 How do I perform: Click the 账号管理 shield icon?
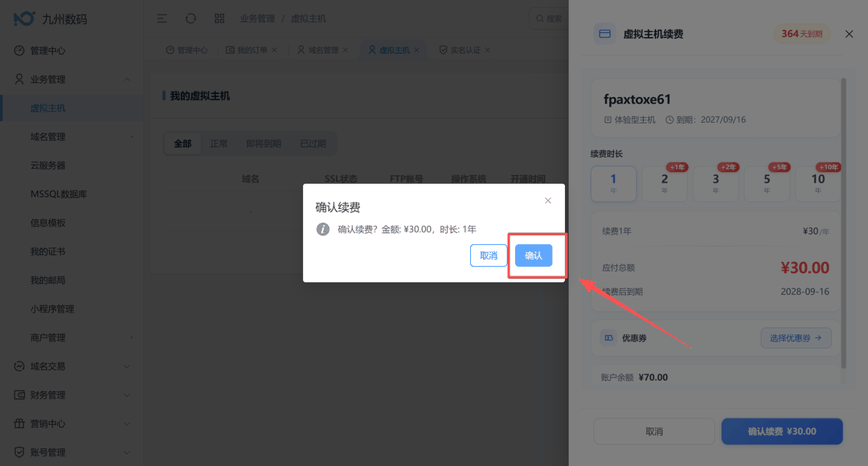point(19,452)
